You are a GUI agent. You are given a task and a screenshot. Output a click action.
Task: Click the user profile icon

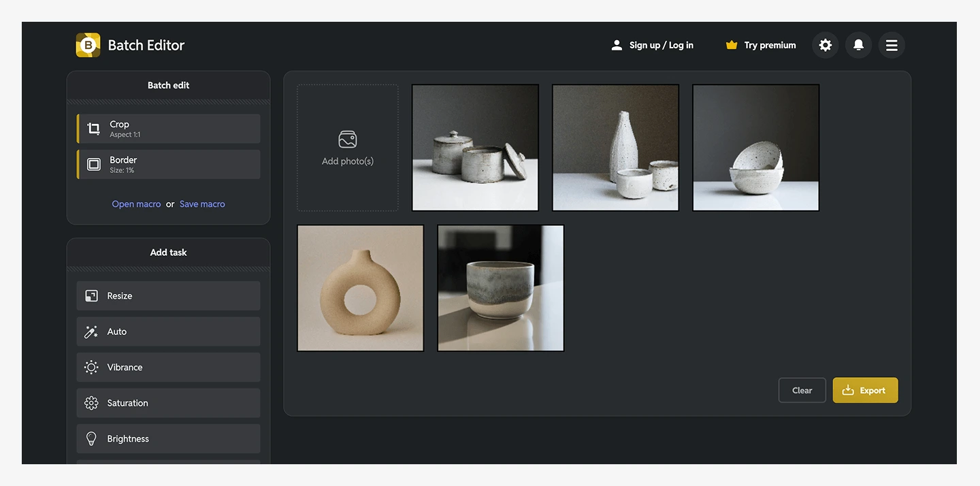[617, 46]
